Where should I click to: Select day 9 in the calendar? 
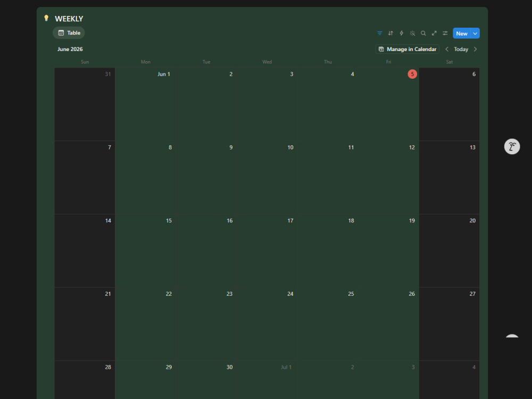point(206,178)
